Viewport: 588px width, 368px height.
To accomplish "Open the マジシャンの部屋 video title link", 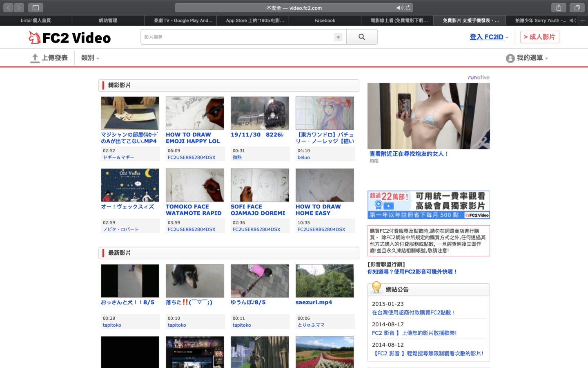I will tap(129, 138).
